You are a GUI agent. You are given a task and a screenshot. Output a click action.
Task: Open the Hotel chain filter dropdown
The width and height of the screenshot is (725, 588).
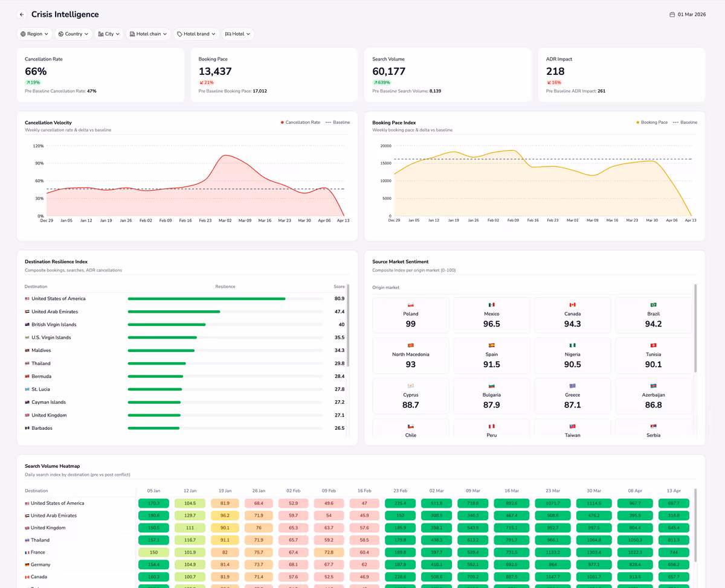(149, 34)
